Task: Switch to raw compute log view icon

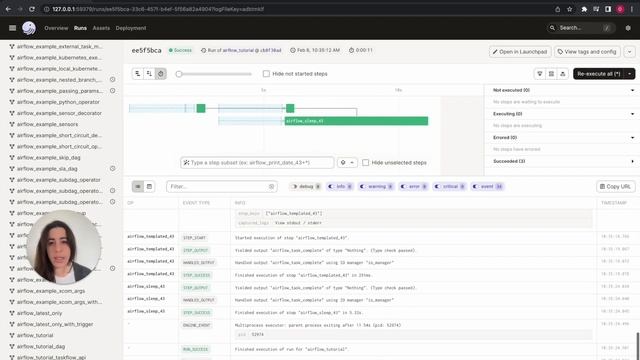Action: 149,187
